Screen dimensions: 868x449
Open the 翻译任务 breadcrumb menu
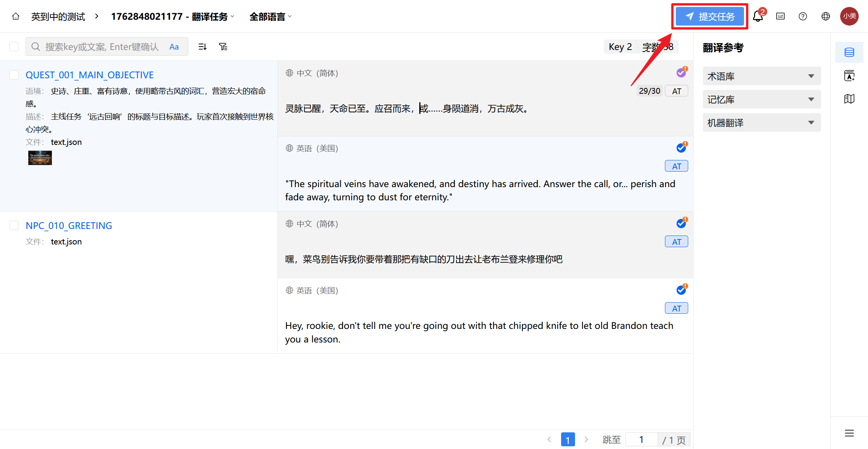(173, 17)
